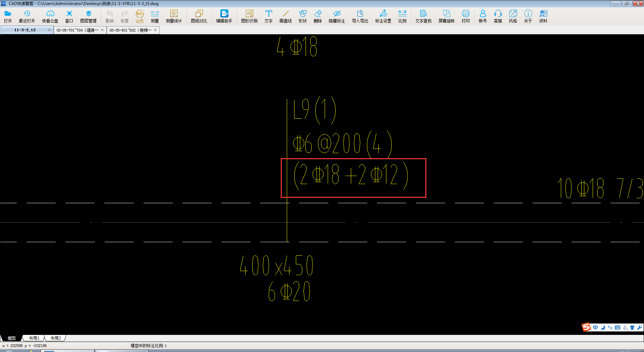The width and height of the screenshot is (644, 352).
Task: Start 图形识别 shape recognition
Action: click(x=249, y=16)
